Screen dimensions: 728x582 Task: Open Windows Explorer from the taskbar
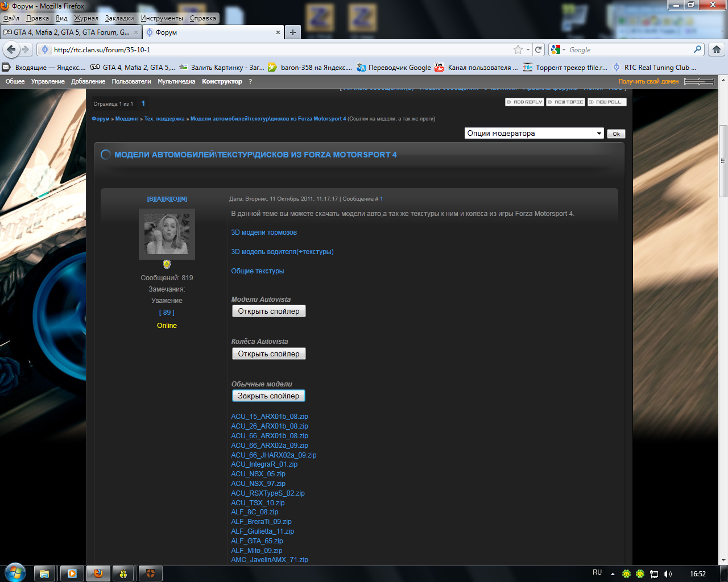44,573
